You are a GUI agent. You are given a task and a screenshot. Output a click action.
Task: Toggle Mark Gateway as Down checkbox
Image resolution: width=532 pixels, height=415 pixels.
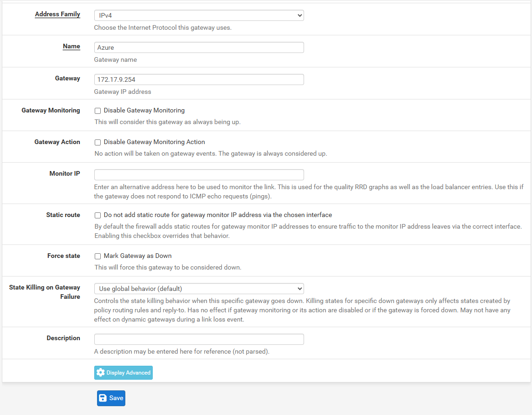point(97,256)
